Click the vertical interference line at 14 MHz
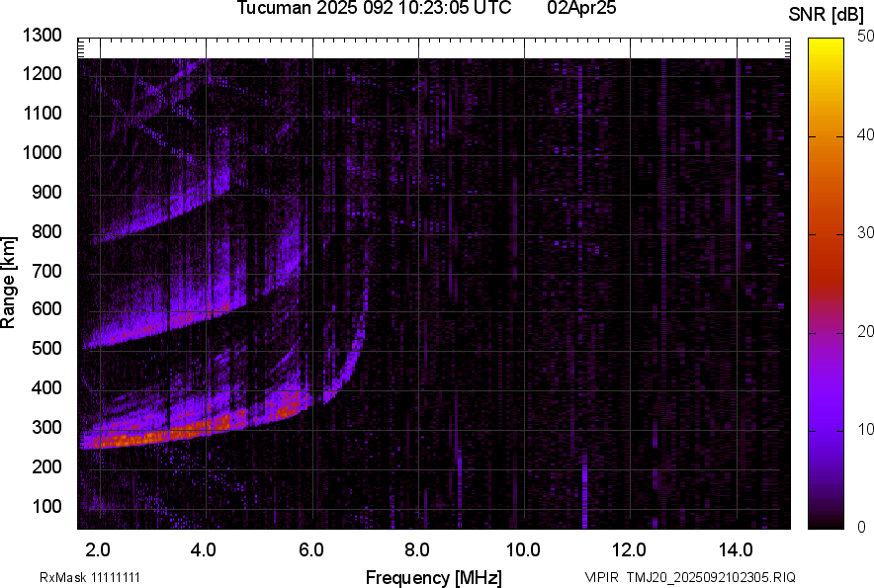This screenshot has width=874, height=588. coord(738,296)
